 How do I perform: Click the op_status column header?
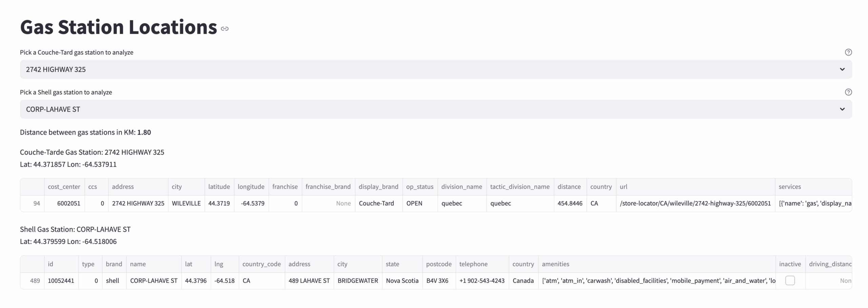[419, 187]
